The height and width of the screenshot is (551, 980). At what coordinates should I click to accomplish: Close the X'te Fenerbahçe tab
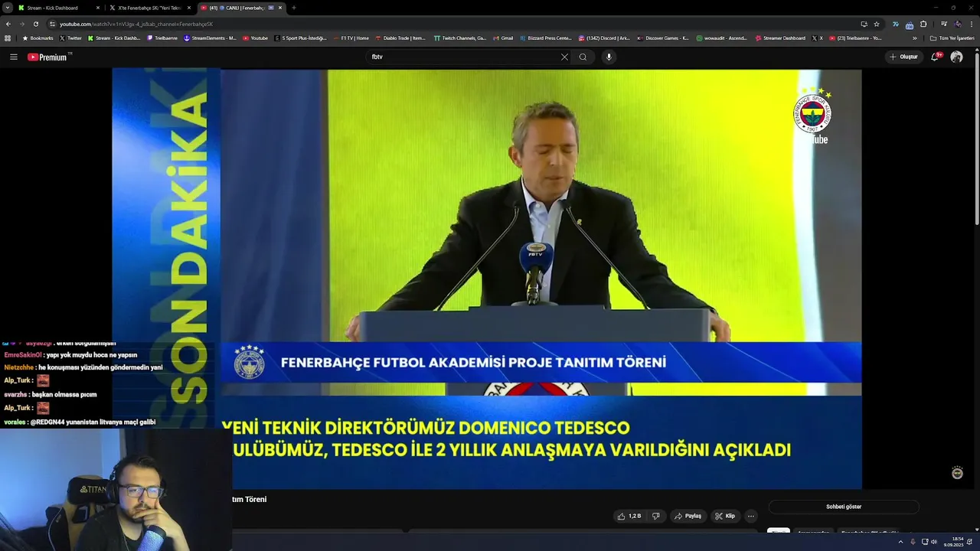(189, 8)
